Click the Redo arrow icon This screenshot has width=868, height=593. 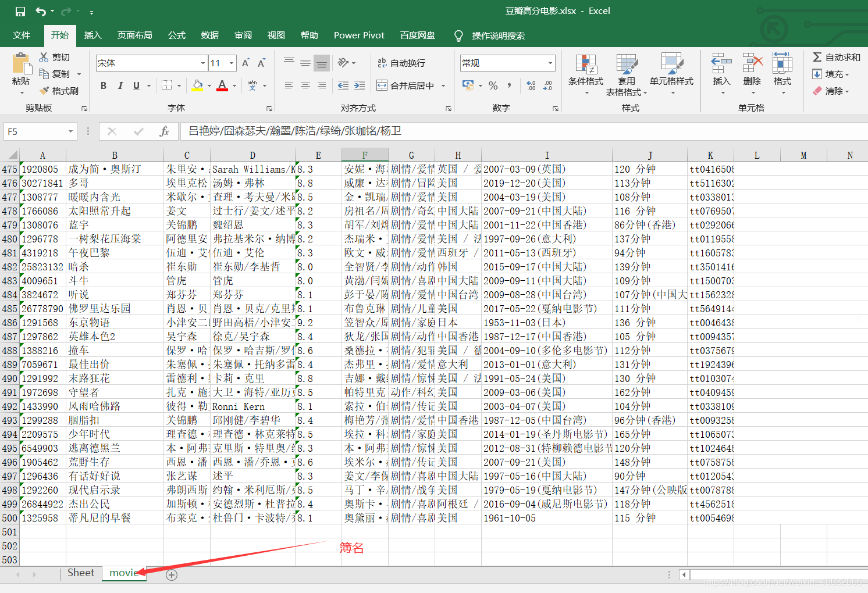(66, 12)
